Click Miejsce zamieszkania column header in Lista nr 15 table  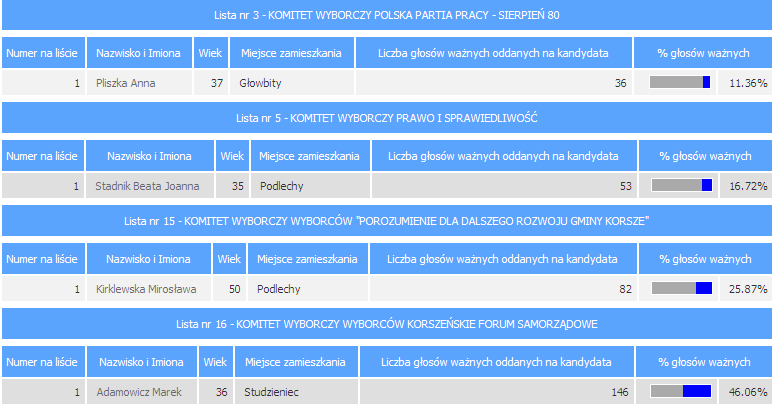click(x=307, y=258)
